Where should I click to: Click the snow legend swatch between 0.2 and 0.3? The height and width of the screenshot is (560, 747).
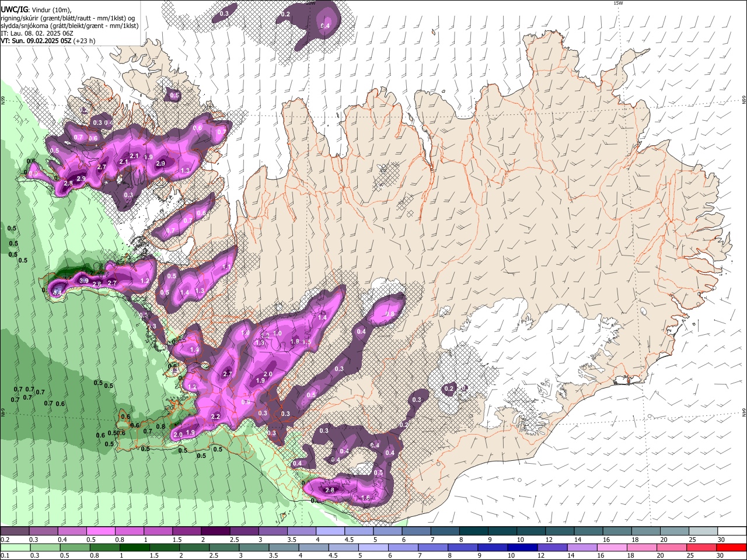[15, 531]
